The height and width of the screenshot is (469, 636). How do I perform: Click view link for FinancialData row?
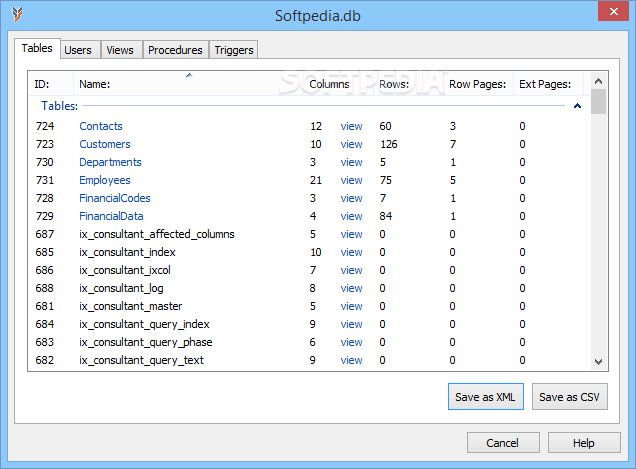[x=351, y=216]
